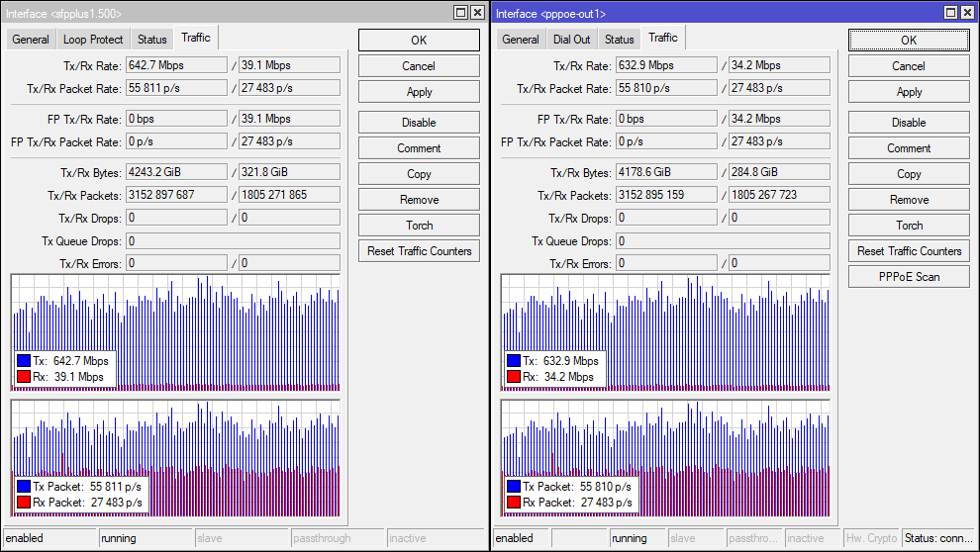Click Tx Rate field showing 642.7 Mbps
980x552 pixels.
(x=177, y=65)
